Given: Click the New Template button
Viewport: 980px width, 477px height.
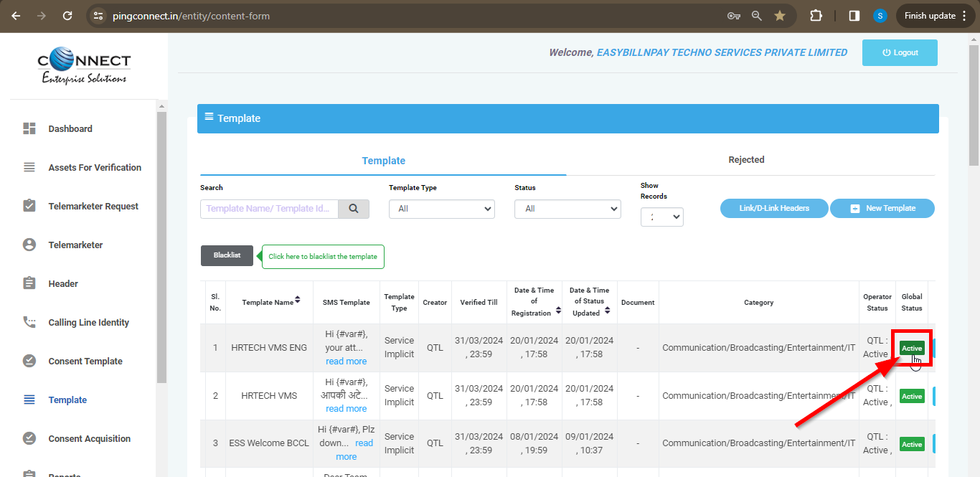Looking at the screenshot, I should point(882,209).
